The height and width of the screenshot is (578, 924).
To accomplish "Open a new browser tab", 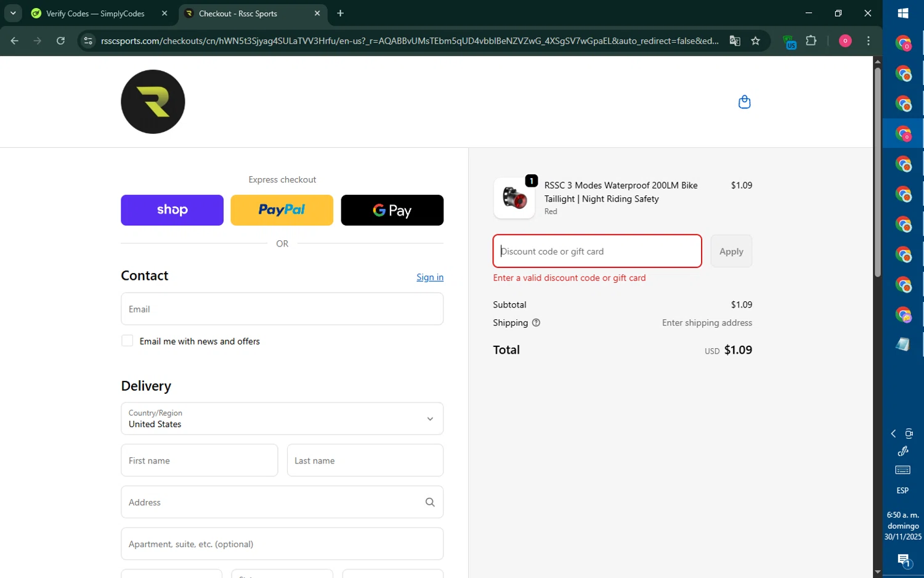I will point(341,13).
